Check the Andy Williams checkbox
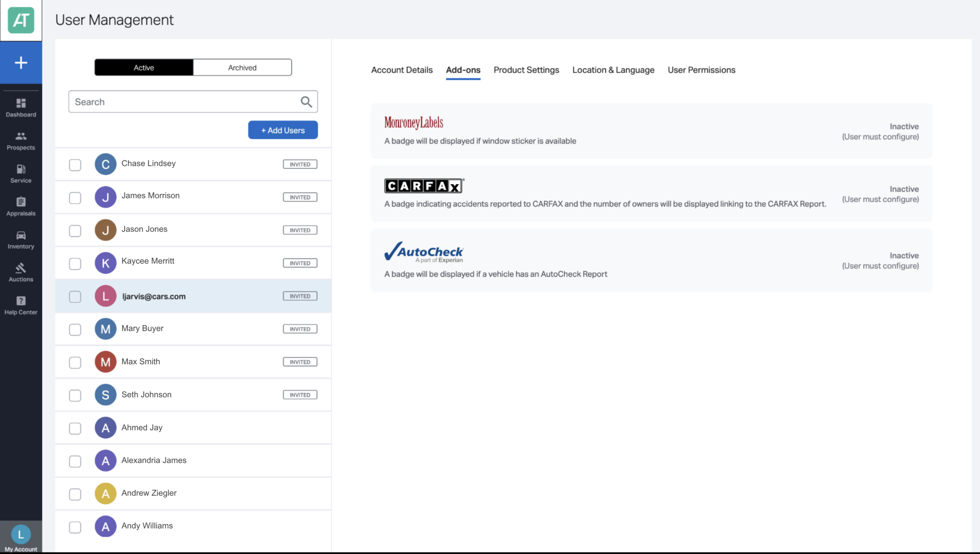Image resolution: width=980 pixels, height=554 pixels. [75, 528]
